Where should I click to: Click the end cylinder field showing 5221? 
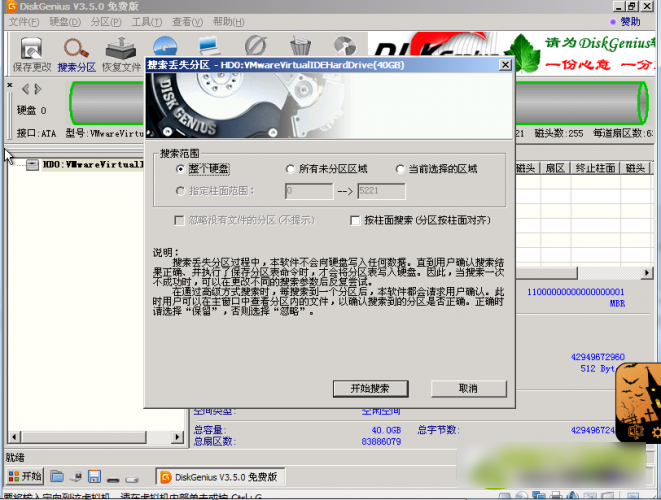click(382, 191)
